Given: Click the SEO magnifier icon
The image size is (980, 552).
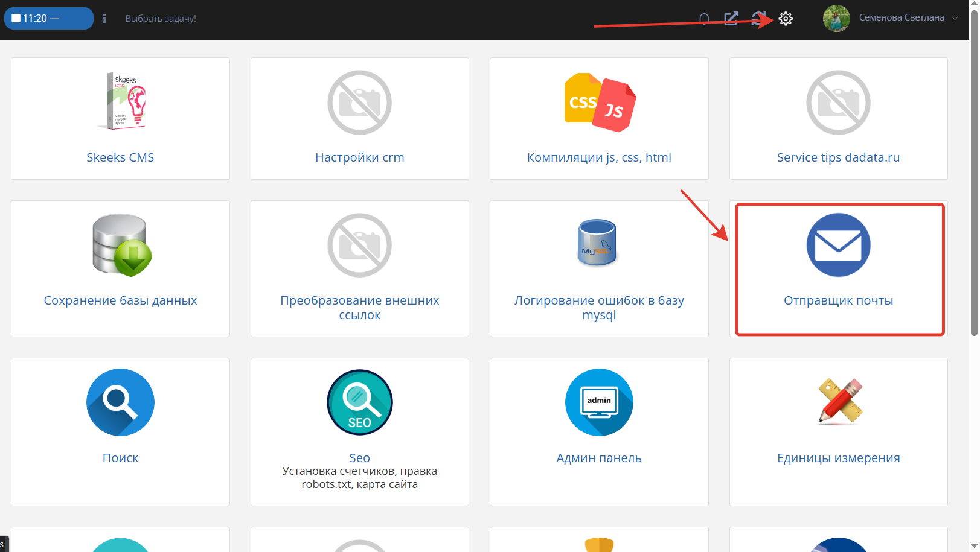Looking at the screenshot, I should coord(360,402).
